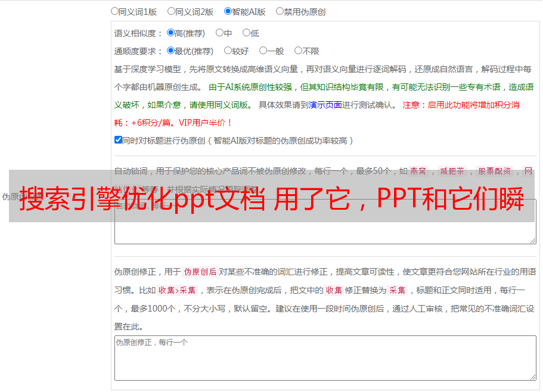Click the red text 注意：启用此功能将增加积分消

point(461,105)
